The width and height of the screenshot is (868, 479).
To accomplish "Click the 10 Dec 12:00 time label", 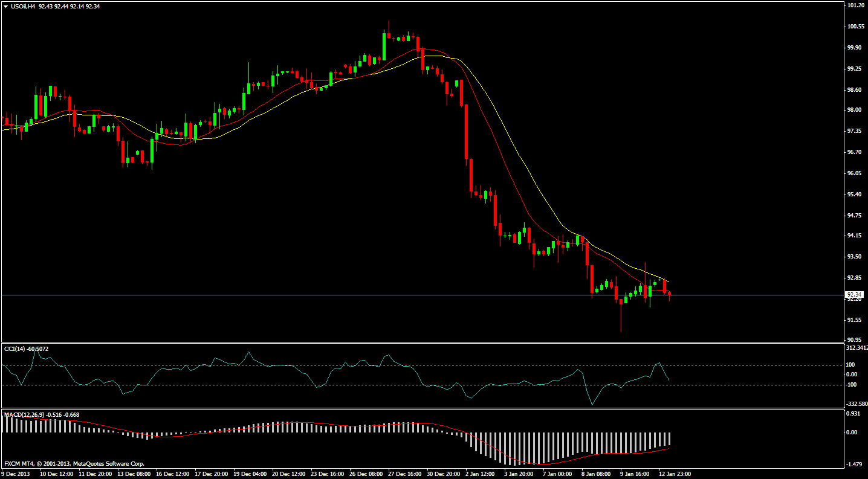I will click(x=56, y=474).
